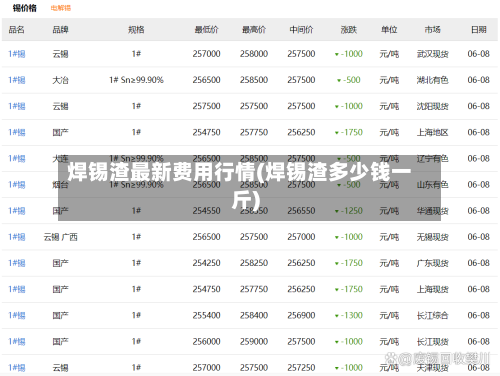500x376 pixels.
Task: Open 1#锡 link in 山东有色 row
Action: 17,185
